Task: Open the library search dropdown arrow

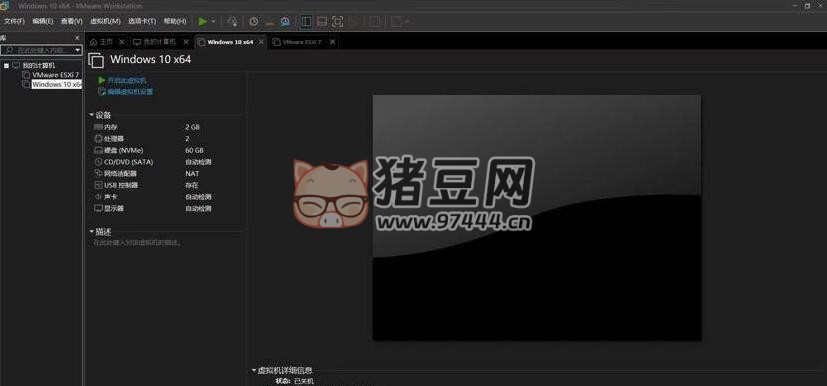Action: click(x=78, y=50)
